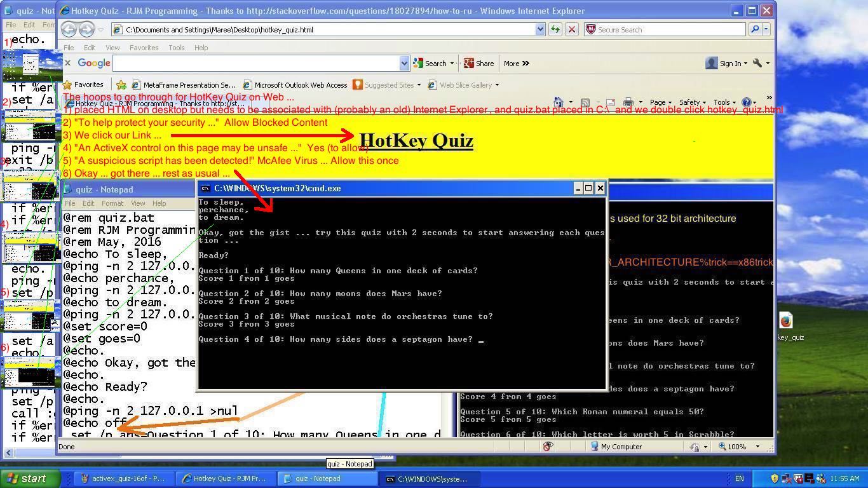The width and height of the screenshot is (868, 488).
Task: Stop loading with the red X icon
Action: (571, 29)
